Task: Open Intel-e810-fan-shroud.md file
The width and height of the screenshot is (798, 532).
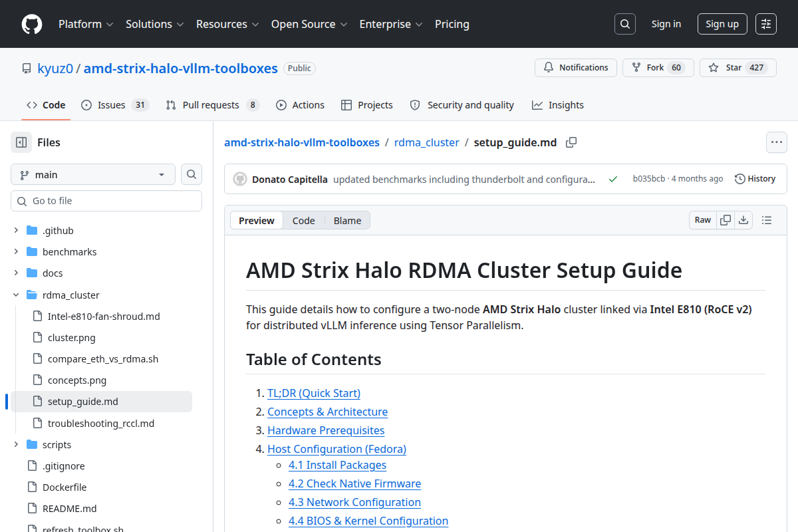Action: click(104, 317)
